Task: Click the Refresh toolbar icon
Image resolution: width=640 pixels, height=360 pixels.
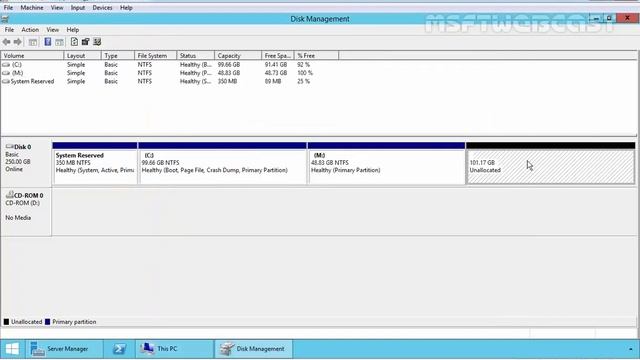Action: 74,42
